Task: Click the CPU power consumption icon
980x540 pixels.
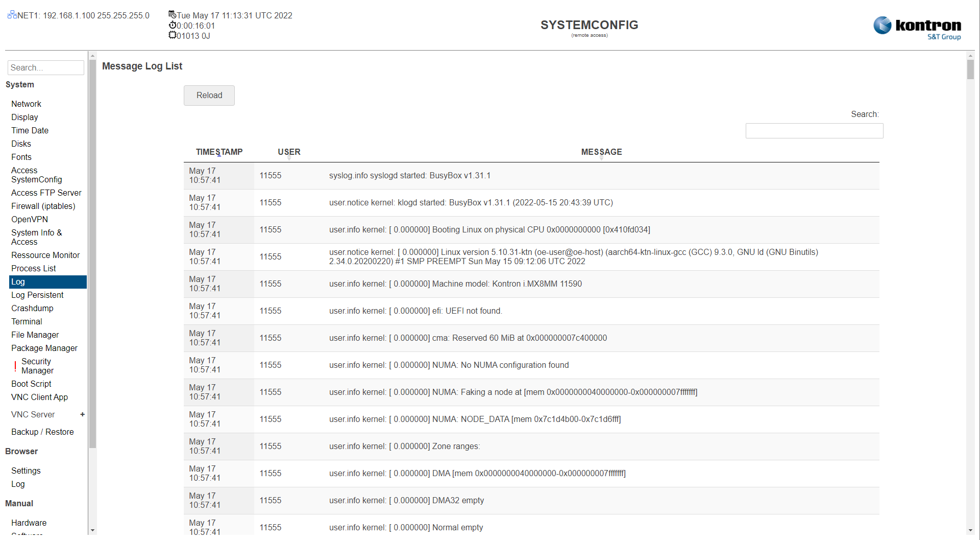Action: (172, 35)
